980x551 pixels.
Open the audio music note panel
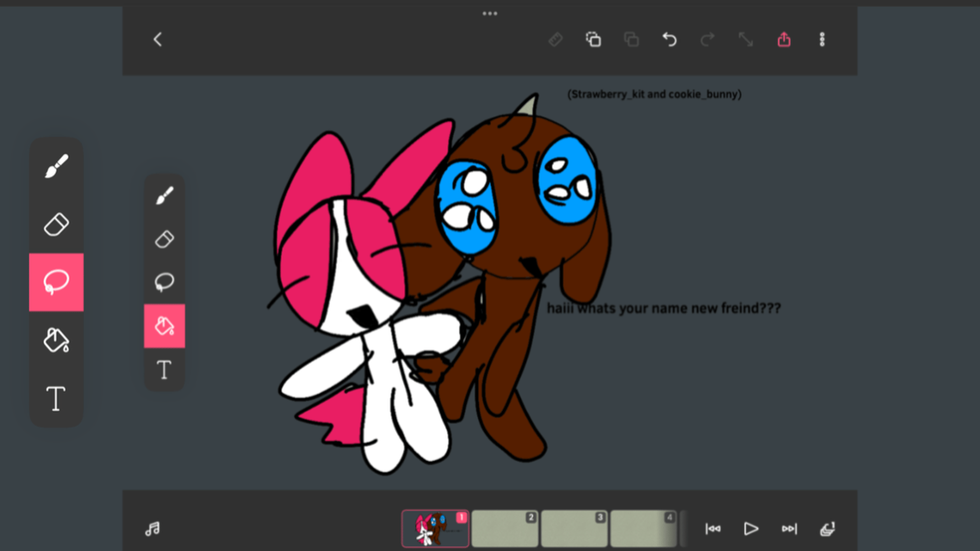pyautogui.click(x=152, y=528)
